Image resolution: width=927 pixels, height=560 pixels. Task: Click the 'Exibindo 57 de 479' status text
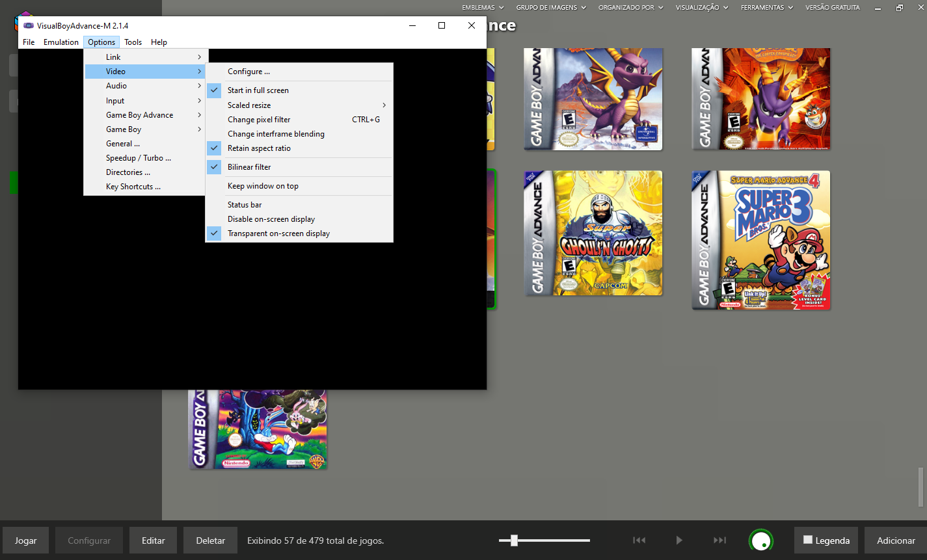point(316,540)
